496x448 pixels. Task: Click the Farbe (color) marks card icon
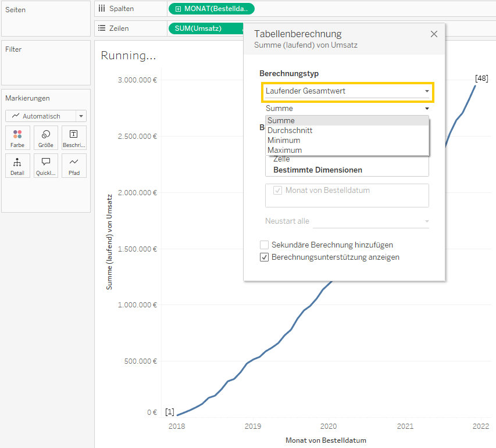pos(17,138)
